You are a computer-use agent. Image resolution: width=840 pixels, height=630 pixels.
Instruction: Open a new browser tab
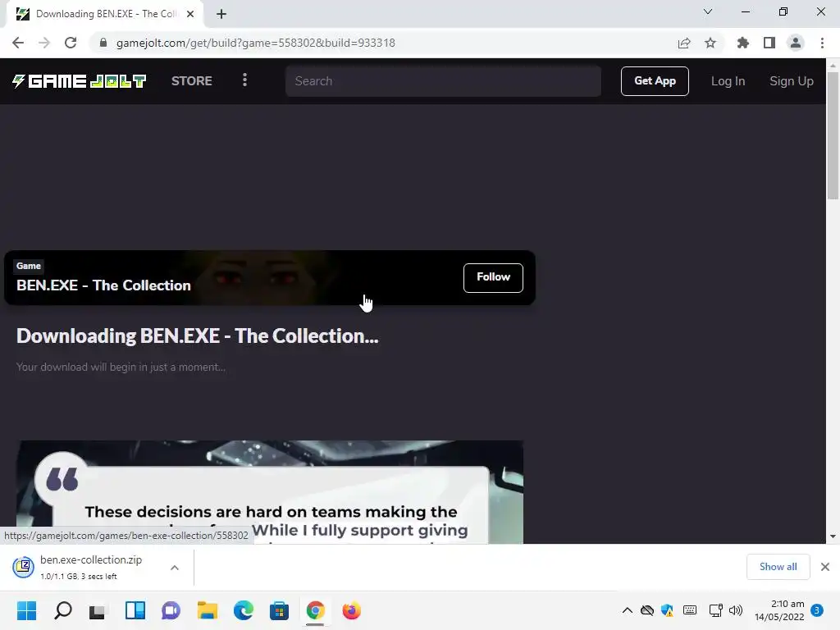tap(221, 15)
